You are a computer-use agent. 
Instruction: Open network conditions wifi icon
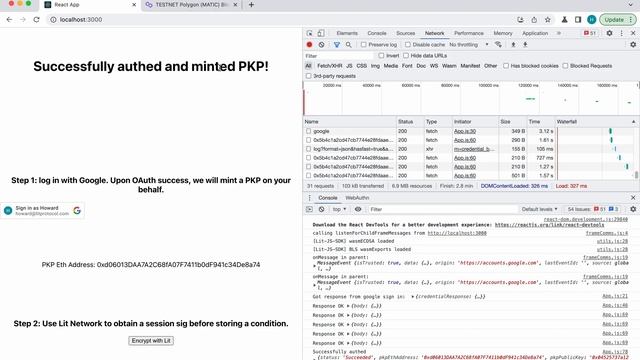(x=498, y=44)
